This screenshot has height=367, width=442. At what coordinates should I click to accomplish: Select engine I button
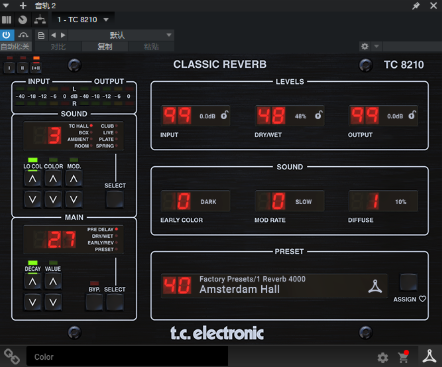tap(9, 68)
